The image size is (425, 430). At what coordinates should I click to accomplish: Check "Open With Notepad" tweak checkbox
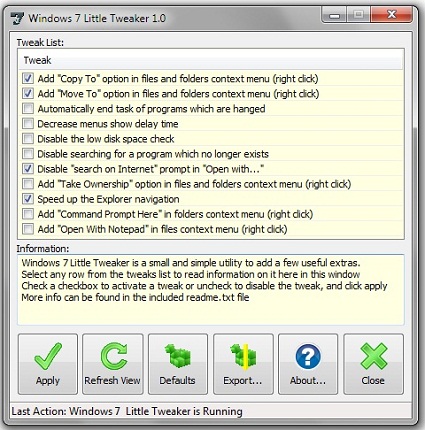click(28, 229)
